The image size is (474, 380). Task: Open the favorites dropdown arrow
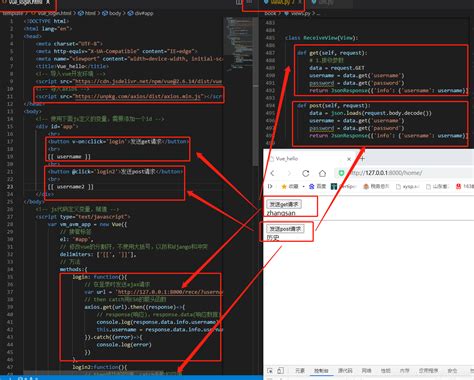click(303, 187)
